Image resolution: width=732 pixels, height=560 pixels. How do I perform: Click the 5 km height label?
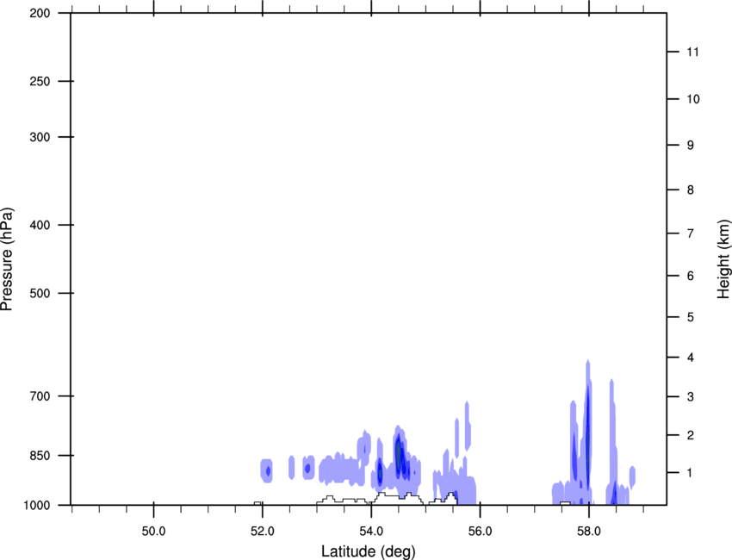[x=691, y=317]
